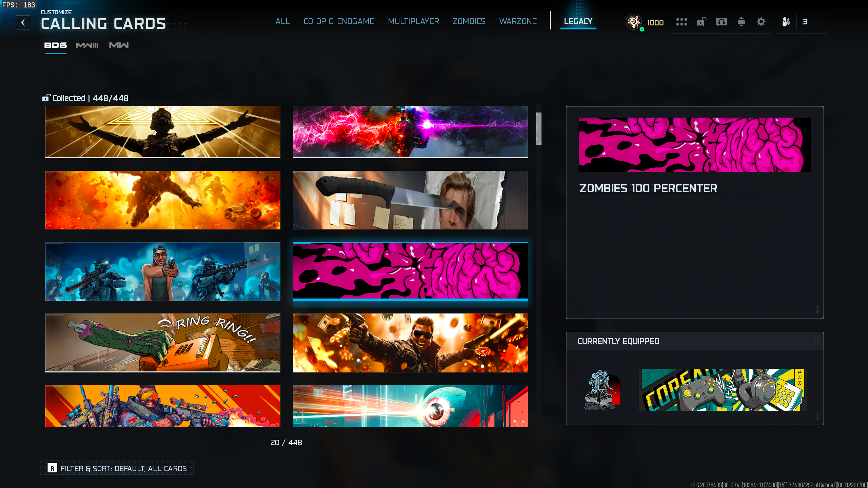The image size is (868, 488).
Task: Click the 'Collected | 448/448' label
Action: click(x=90, y=98)
